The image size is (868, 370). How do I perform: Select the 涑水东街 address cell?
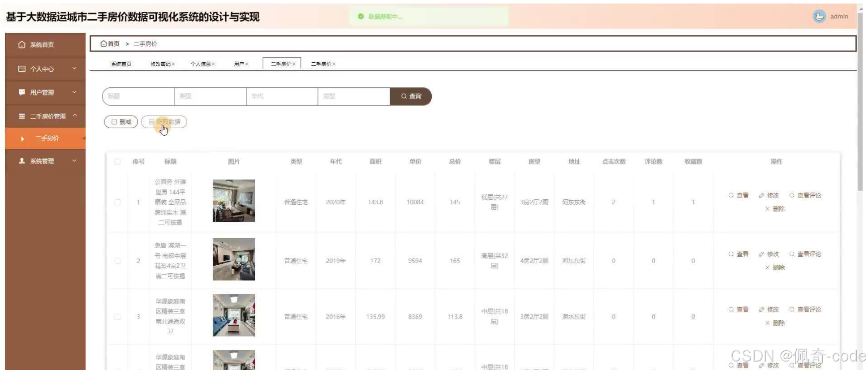(x=574, y=317)
